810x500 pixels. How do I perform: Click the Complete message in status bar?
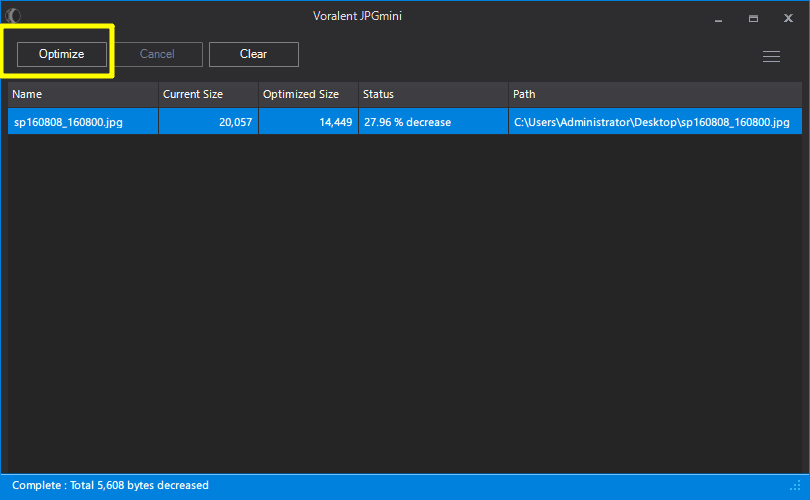pyautogui.click(x=110, y=486)
